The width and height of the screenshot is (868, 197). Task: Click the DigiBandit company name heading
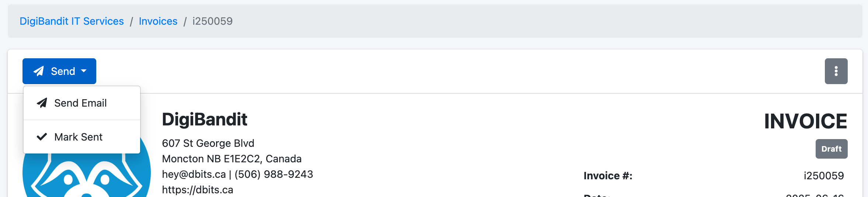pyautogui.click(x=205, y=119)
